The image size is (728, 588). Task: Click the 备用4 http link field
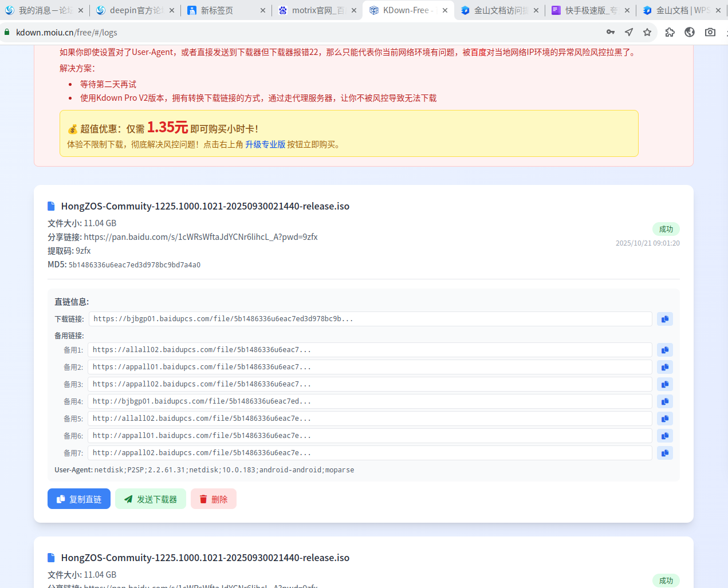point(370,401)
